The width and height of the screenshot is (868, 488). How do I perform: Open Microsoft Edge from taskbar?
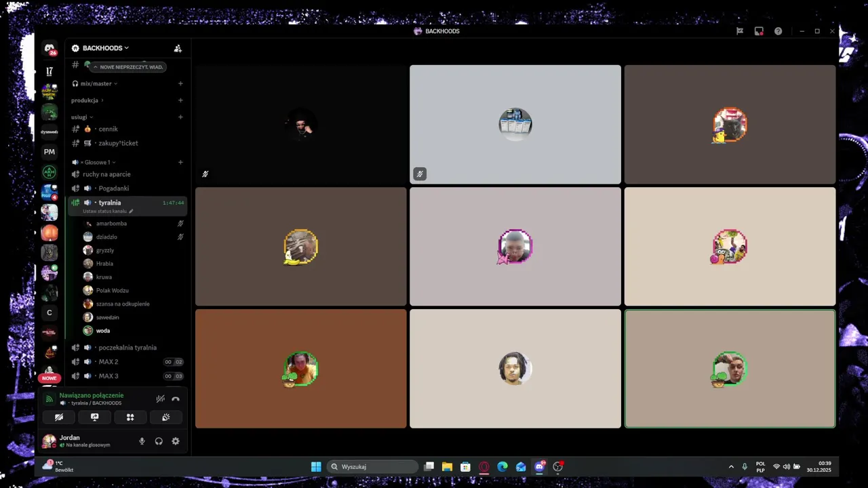tap(502, 466)
